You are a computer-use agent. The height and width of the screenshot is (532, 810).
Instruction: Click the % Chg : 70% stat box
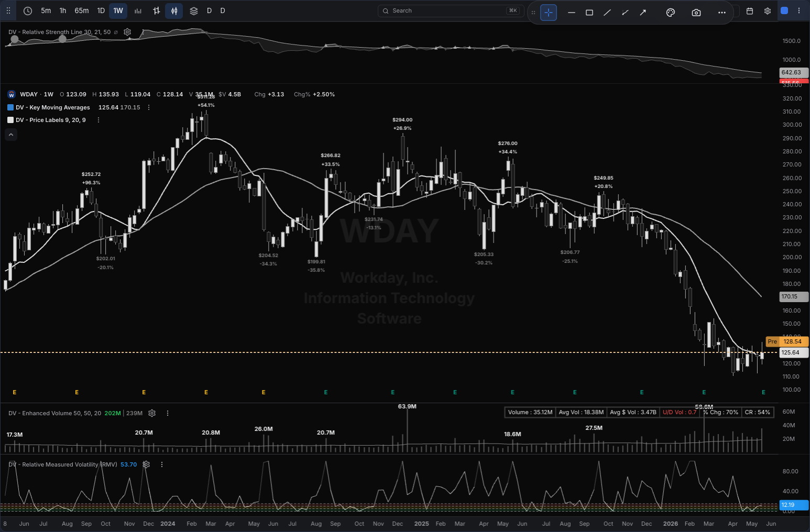click(x=720, y=412)
